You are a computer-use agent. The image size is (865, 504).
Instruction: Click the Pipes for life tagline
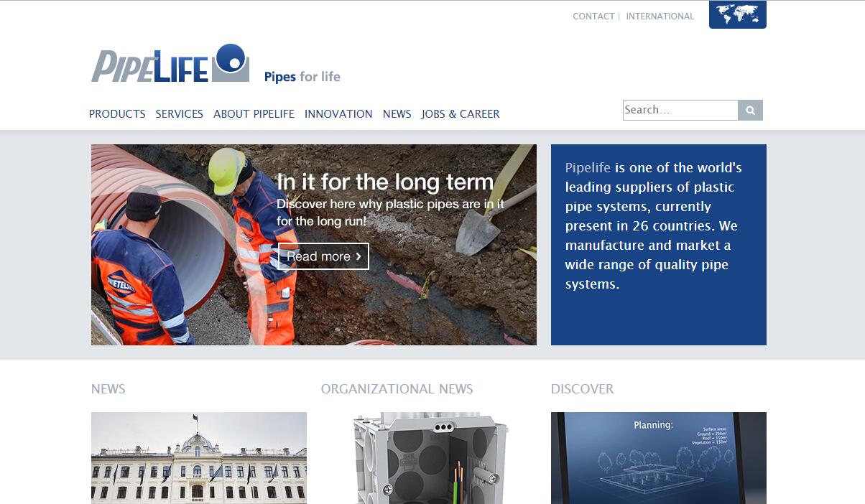click(x=302, y=77)
